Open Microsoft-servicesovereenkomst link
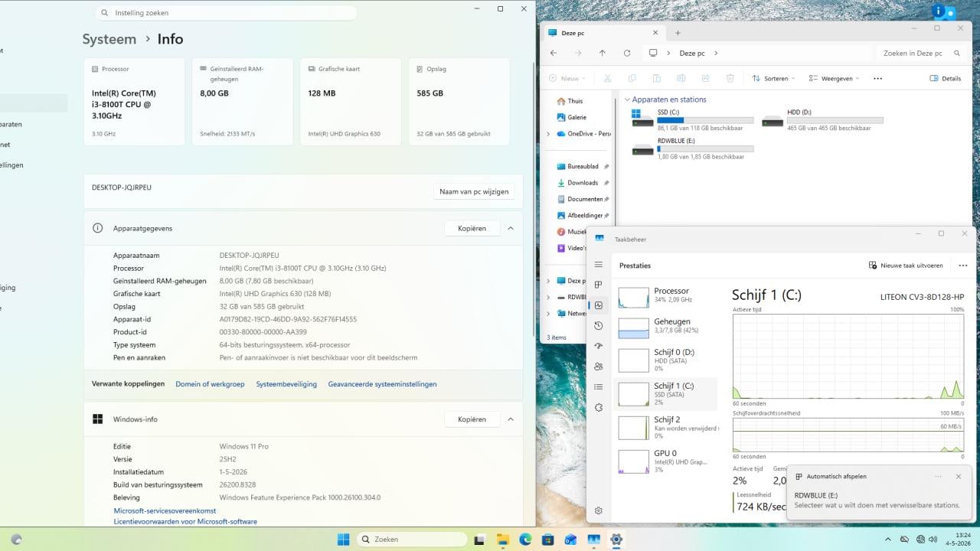 tap(165, 510)
